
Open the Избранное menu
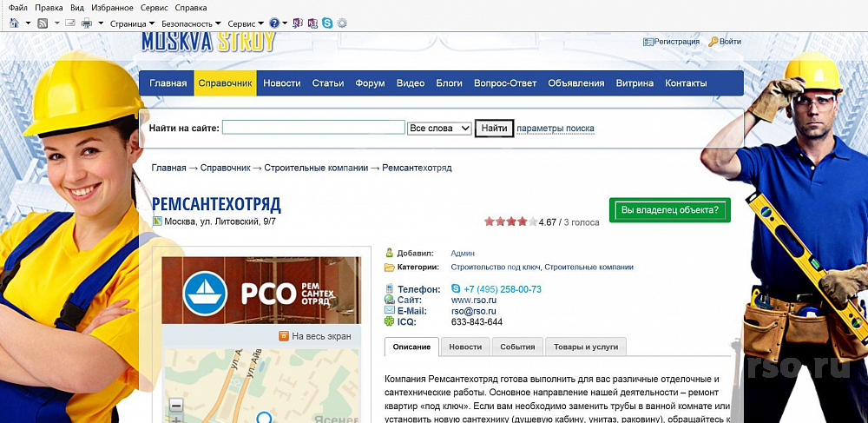112,8
